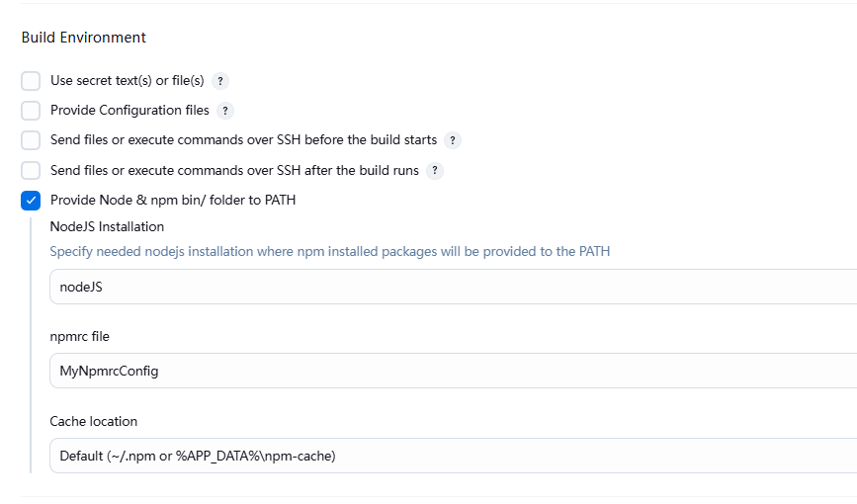
Task: Open the Cache location dropdown
Action: [x=453, y=456]
